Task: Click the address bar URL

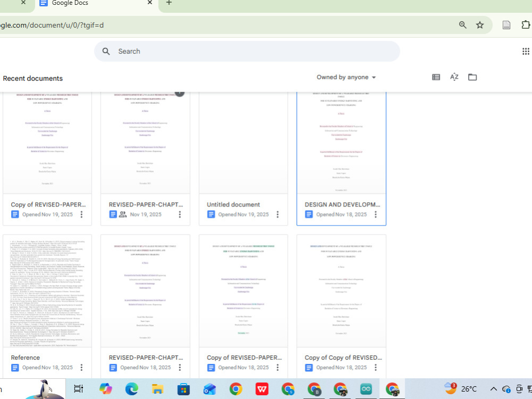Action: [x=52, y=25]
